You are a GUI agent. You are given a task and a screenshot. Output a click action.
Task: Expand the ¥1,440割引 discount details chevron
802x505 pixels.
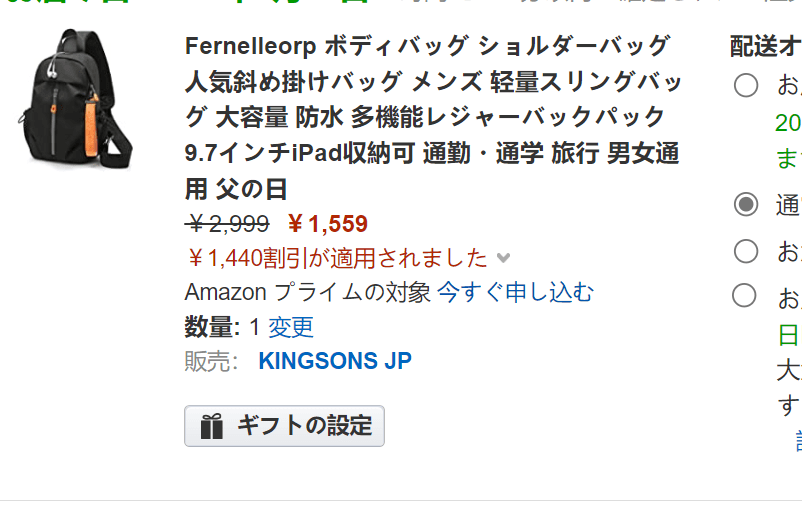tap(503, 258)
